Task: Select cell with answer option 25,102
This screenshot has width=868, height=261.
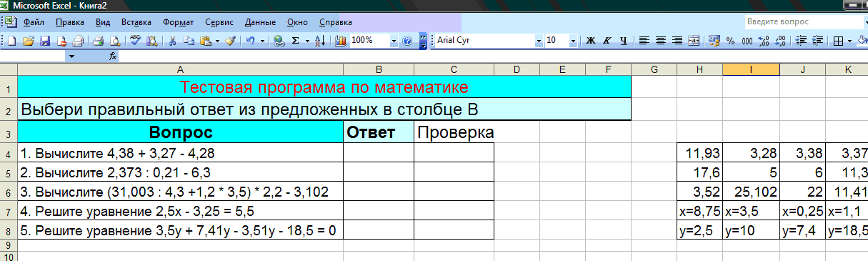Action: (x=751, y=192)
